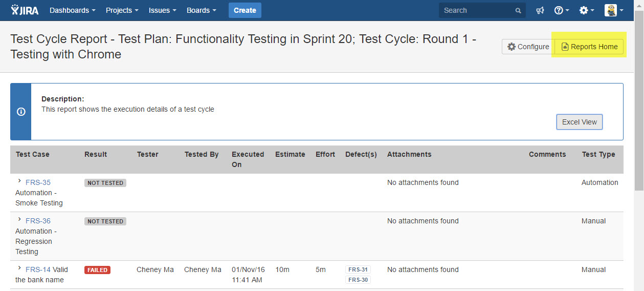Go to Reports Home

589,47
